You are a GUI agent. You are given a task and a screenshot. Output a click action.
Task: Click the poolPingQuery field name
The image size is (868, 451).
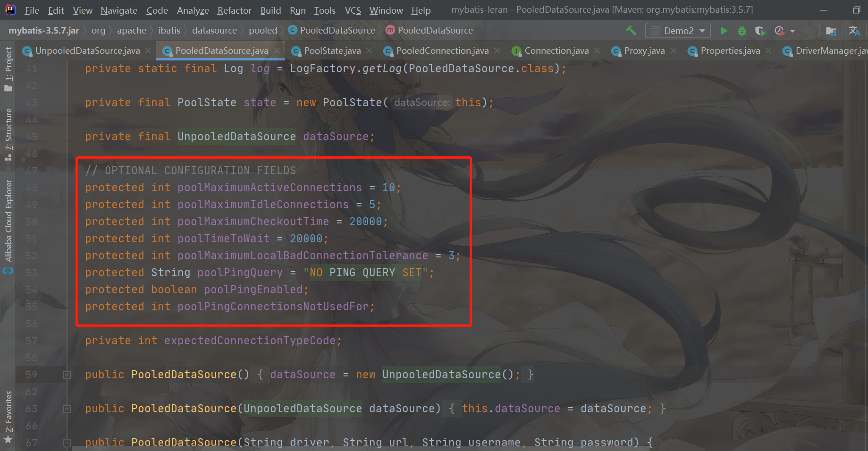click(x=240, y=273)
